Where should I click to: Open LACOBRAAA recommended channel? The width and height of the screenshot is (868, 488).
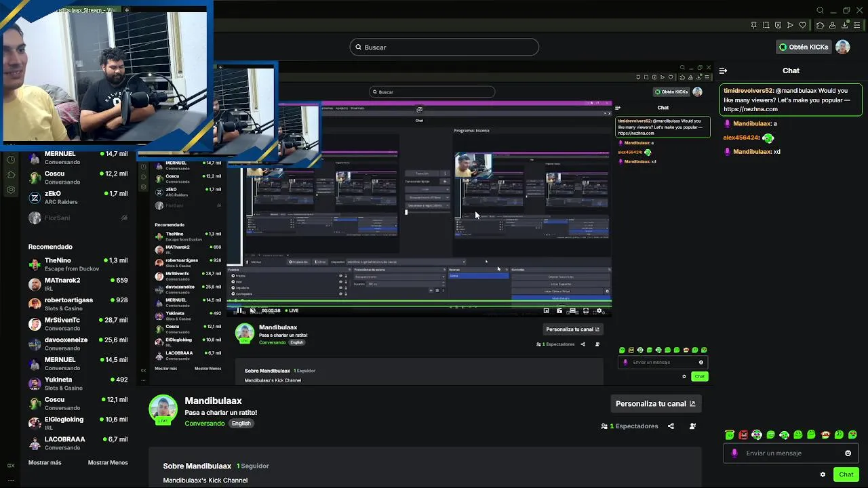coord(78,443)
